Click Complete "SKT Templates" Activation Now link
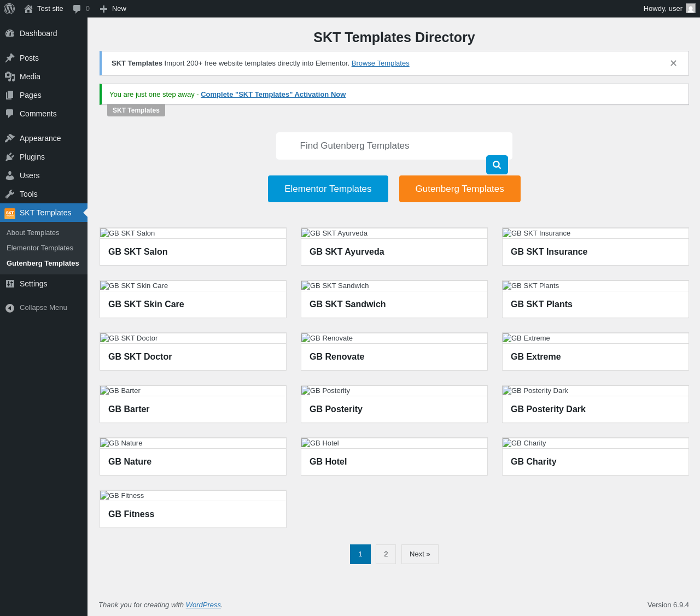 (x=273, y=95)
